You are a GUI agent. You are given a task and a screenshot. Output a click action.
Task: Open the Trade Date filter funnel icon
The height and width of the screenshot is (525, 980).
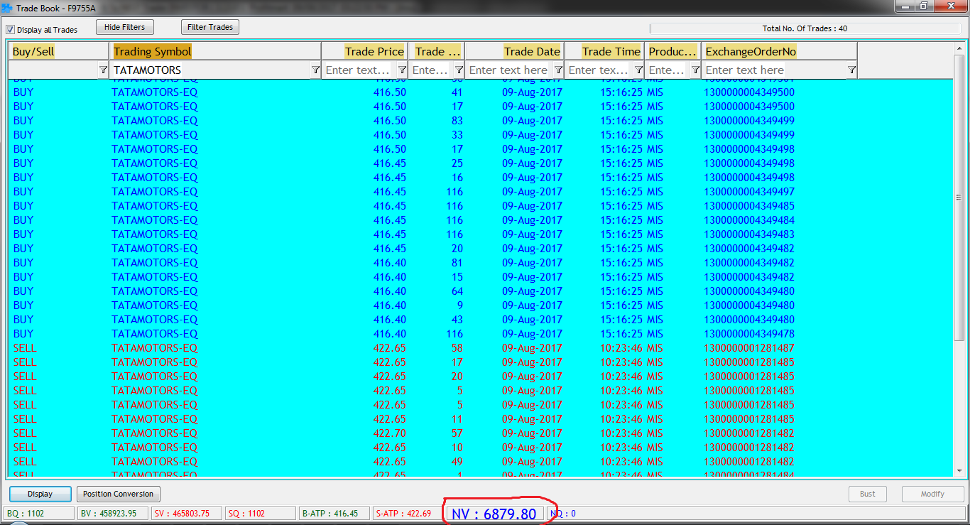pos(558,70)
